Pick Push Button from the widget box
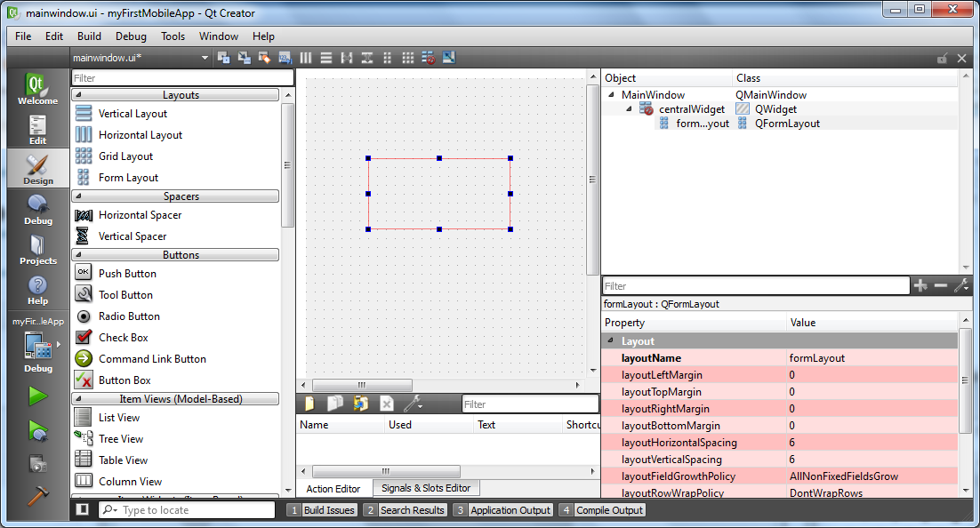980x528 pixels. coord(127,274)
